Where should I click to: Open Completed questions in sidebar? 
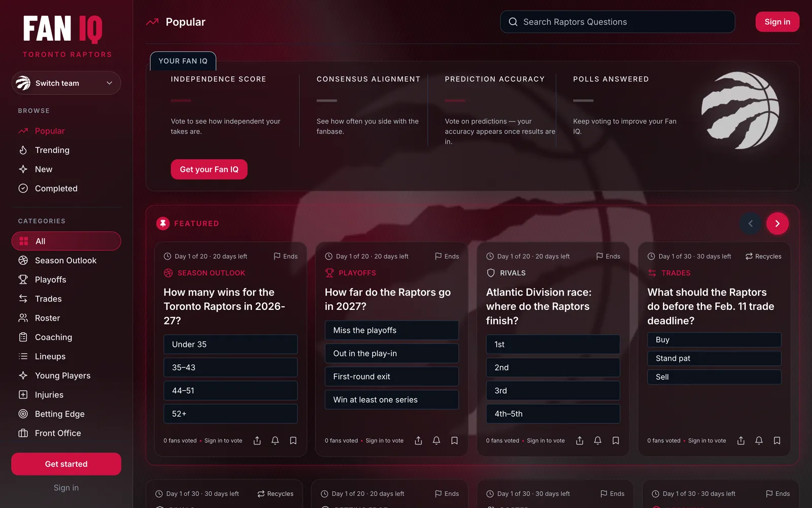(x=66, y=188)
